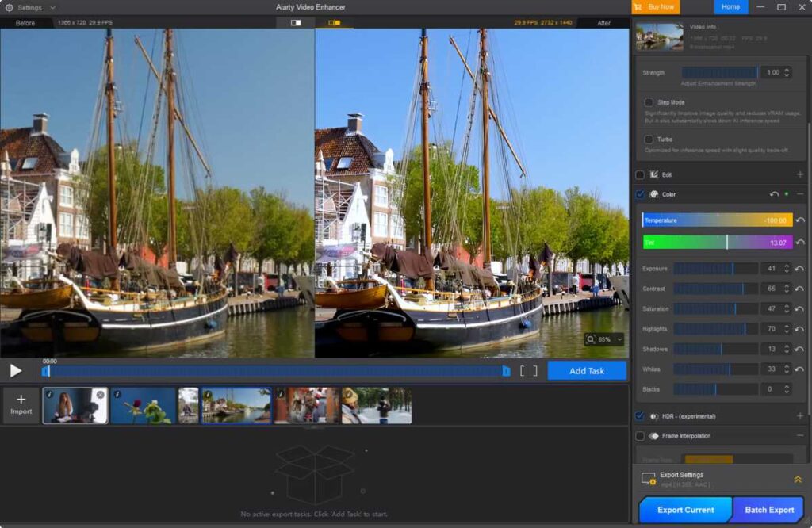Image resolution: width=812 pixels, height=528 pixels.
Task: Click the Add Task button
Action: tap(587, 370)
